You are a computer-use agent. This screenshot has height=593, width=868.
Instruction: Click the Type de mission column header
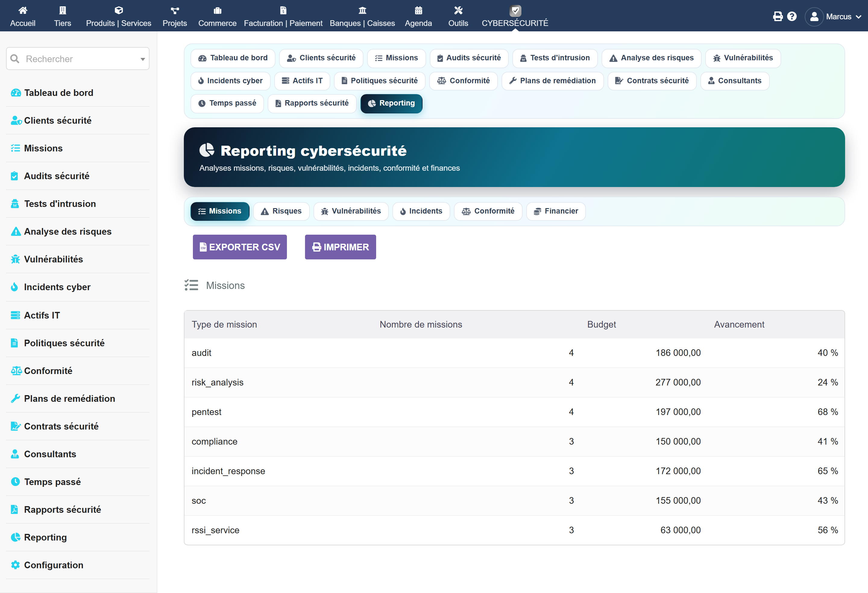click(224, 324)
